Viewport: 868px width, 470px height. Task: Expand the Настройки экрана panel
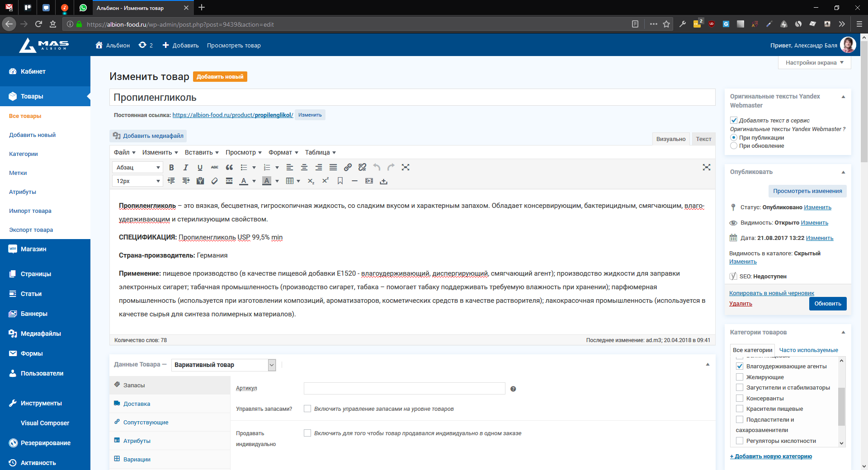coord(814,63)
